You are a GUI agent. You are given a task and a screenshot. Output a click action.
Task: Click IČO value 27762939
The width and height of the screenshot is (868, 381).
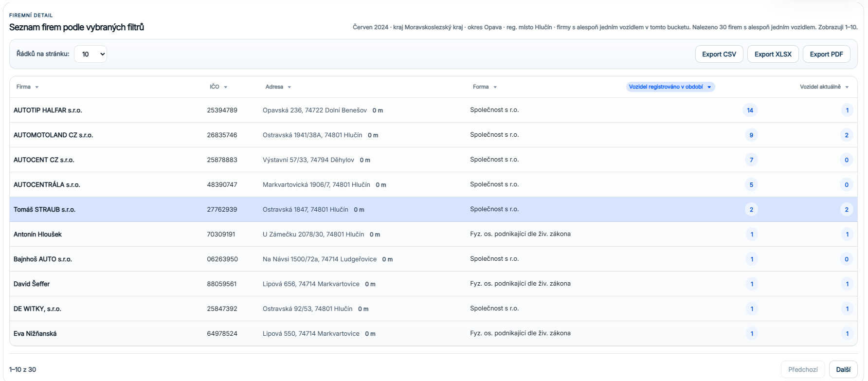[x=222, y=210]
